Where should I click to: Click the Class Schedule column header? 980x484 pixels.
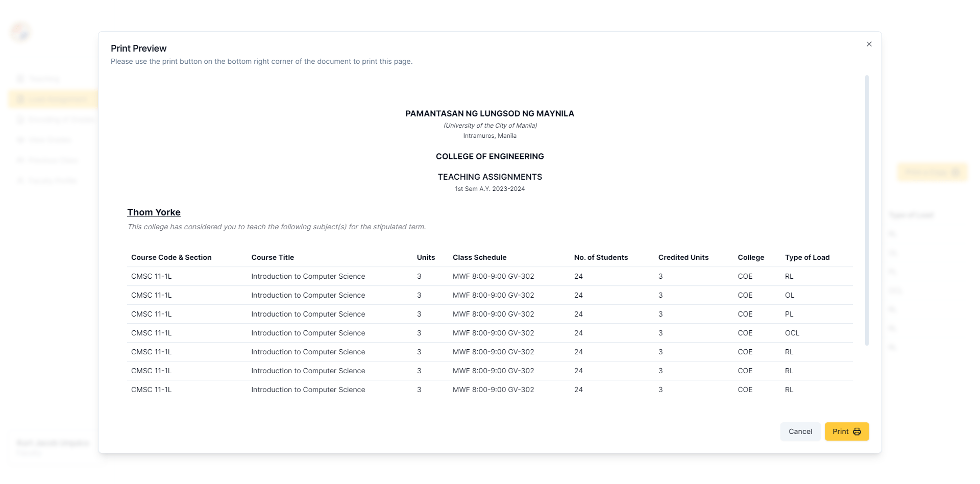(480, 257)
